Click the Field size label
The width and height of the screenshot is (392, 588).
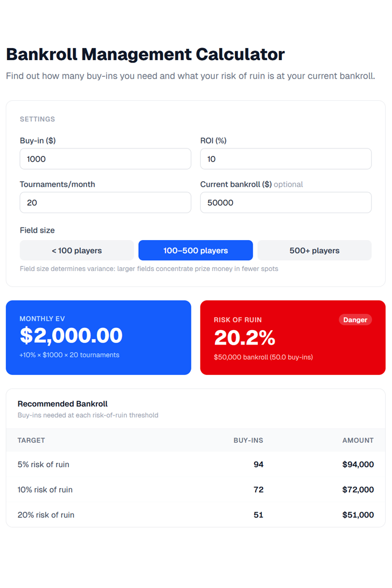pos(37,230)
